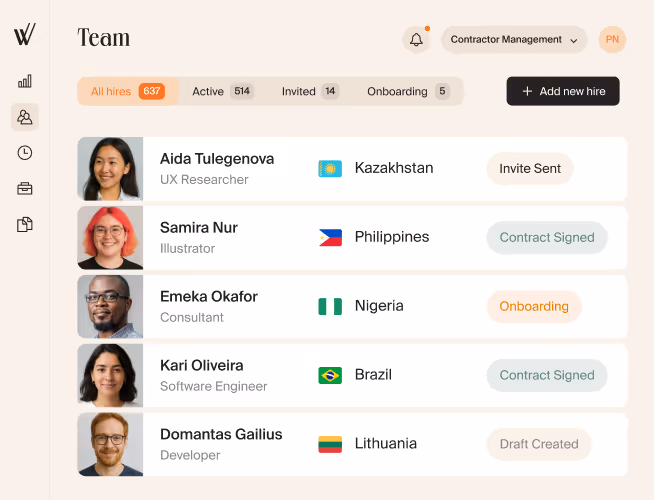Click the Team page heading
Screen dimensions: 654x500
103,38
